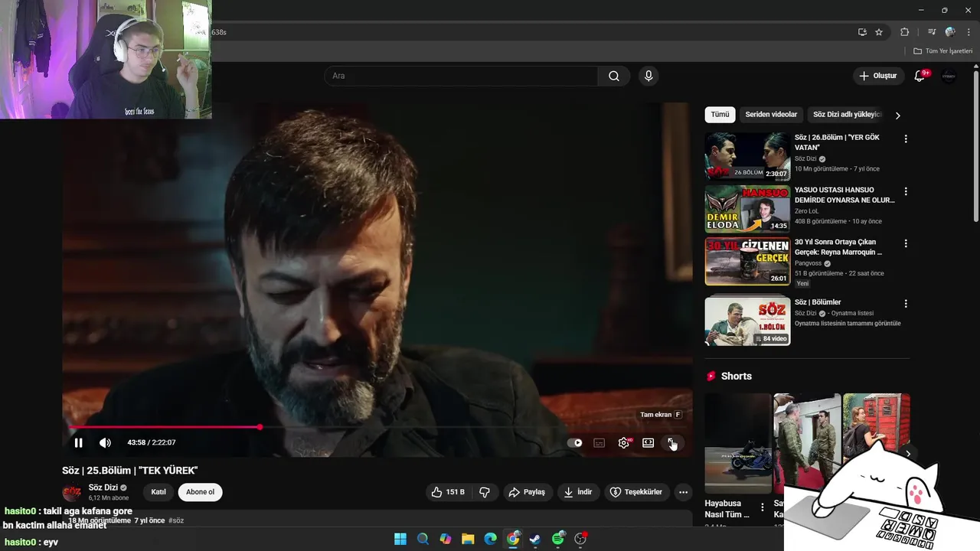Switch to theater mode view
This screenshot has height=551, width=980.
(x=648, y=442)
